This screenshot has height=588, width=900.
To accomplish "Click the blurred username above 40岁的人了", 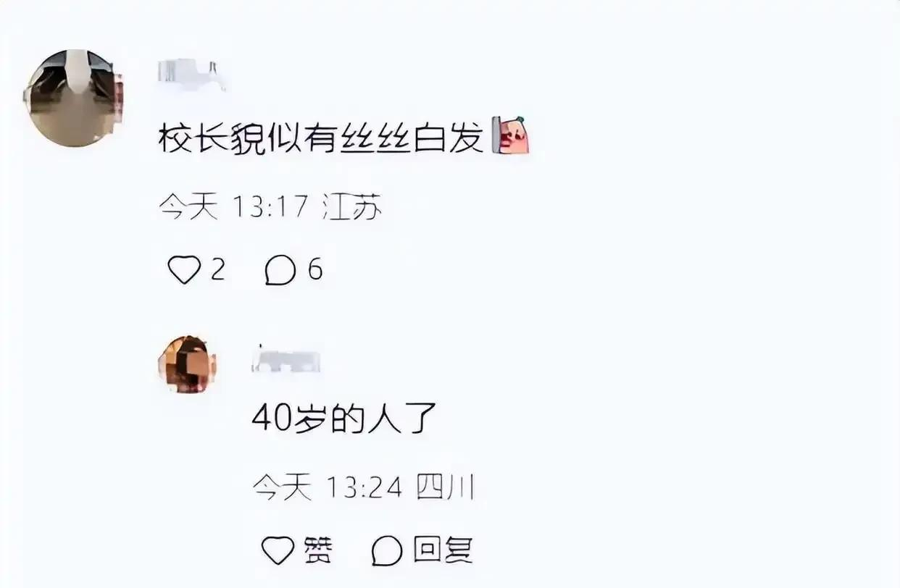I will (x=286, y=360).
